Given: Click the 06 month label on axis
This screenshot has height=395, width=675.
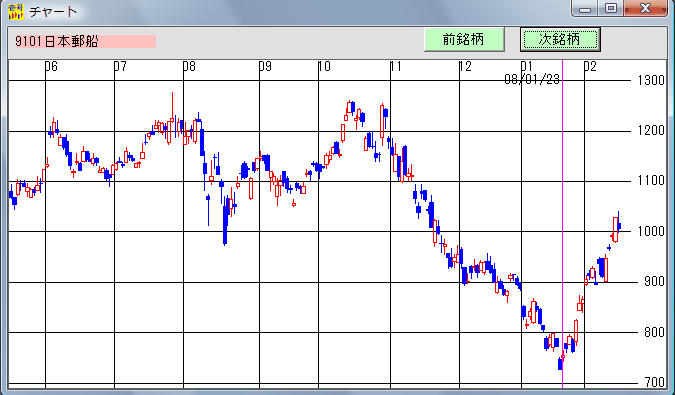Looking at the screenshot, I should (x=51, y=66).
